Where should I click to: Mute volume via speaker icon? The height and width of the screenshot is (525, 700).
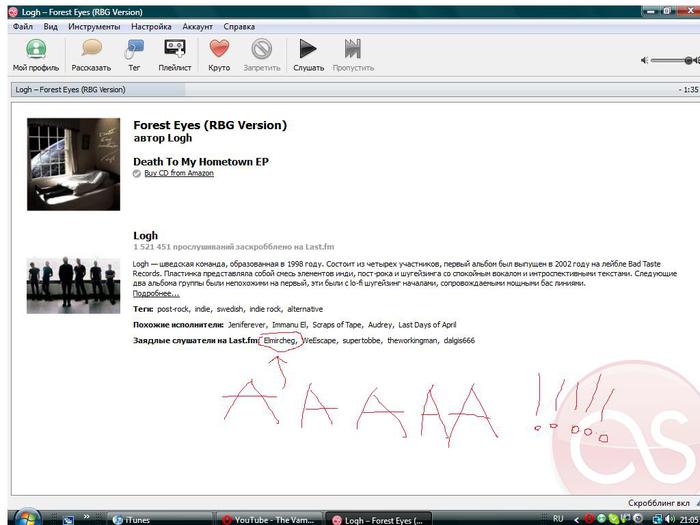tap(644, 60)
